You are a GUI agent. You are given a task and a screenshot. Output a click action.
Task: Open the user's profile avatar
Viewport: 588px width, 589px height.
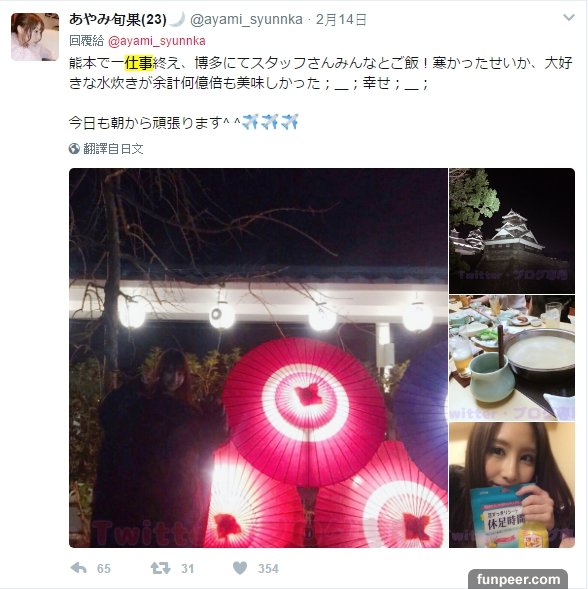(x=35, y=37)
